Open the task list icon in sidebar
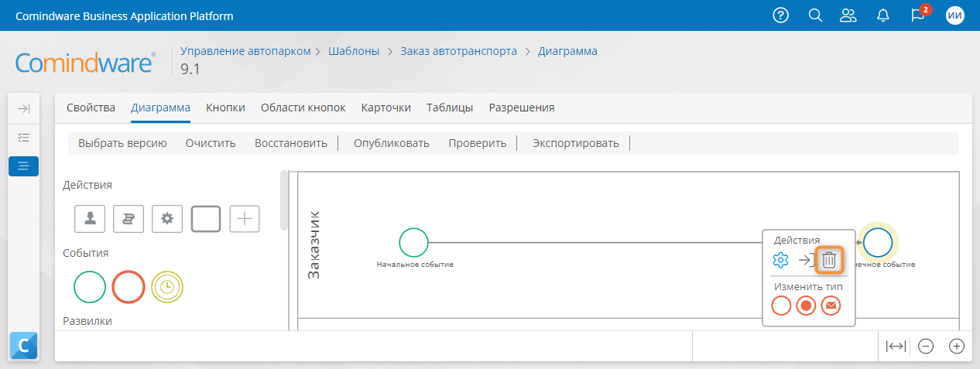The width and height of the screenshot is (980, 369). coord(23,137)
